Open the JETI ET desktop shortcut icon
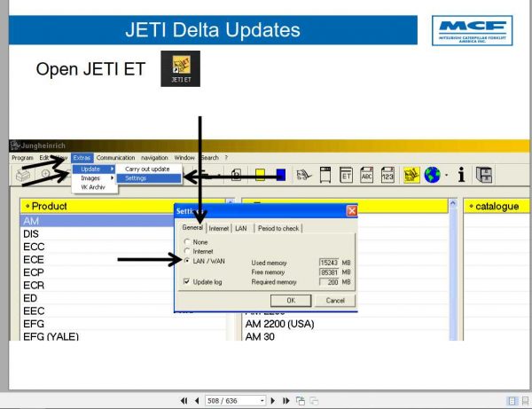 coord(181,69)
